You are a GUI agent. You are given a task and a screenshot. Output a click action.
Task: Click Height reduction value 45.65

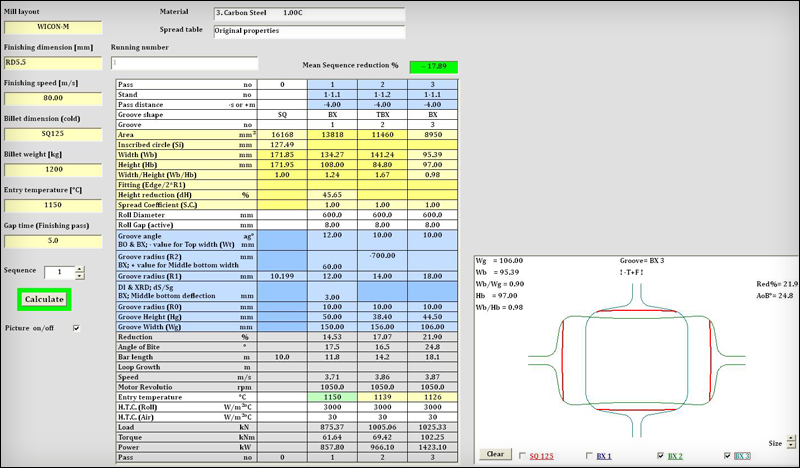[332, 195]
